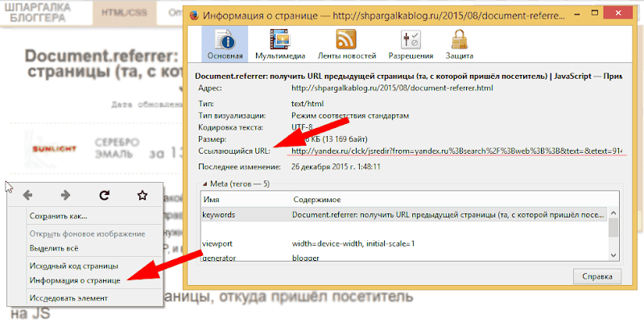Click the Ссылающийся URL value field
The width and height of the screenshot is (644, 331).
457,151
